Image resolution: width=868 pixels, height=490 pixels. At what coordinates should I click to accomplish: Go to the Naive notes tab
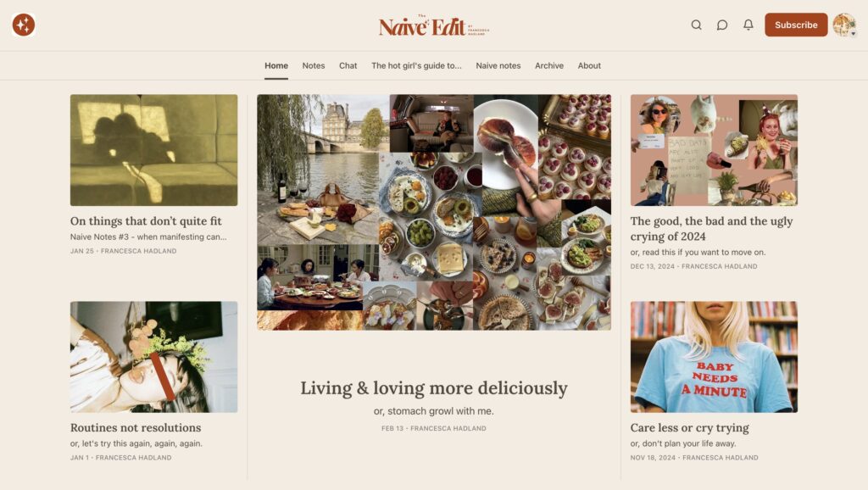[498, 65]
